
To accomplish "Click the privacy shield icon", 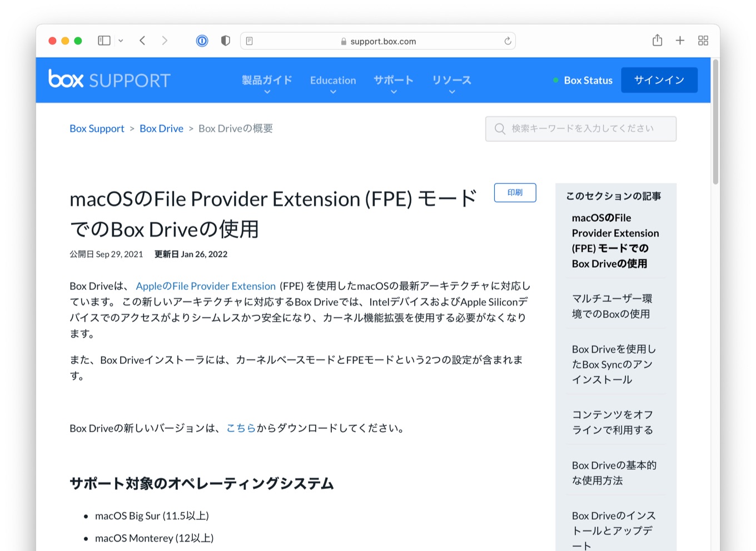I will click(225, 40).
